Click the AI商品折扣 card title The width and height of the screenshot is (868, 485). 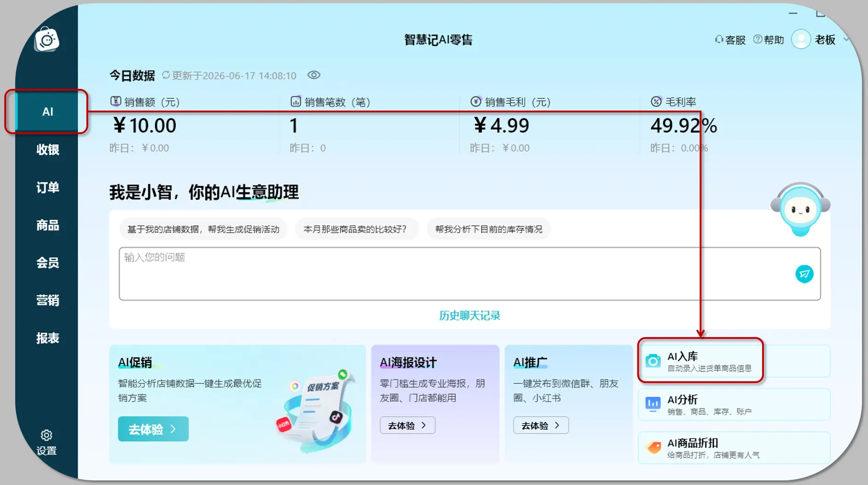(x=693, y=443)
